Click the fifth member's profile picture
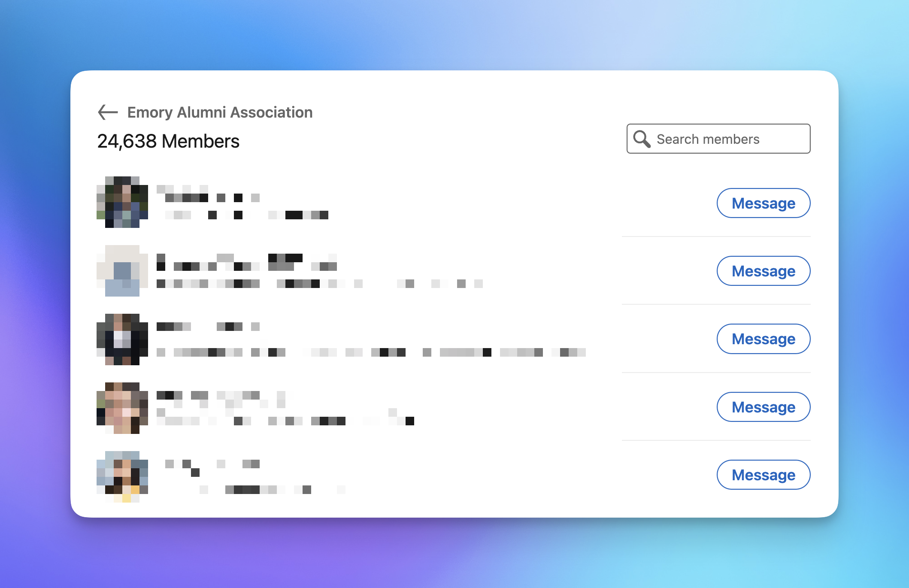This screenshot has width=909, height=588. point(122,476)
